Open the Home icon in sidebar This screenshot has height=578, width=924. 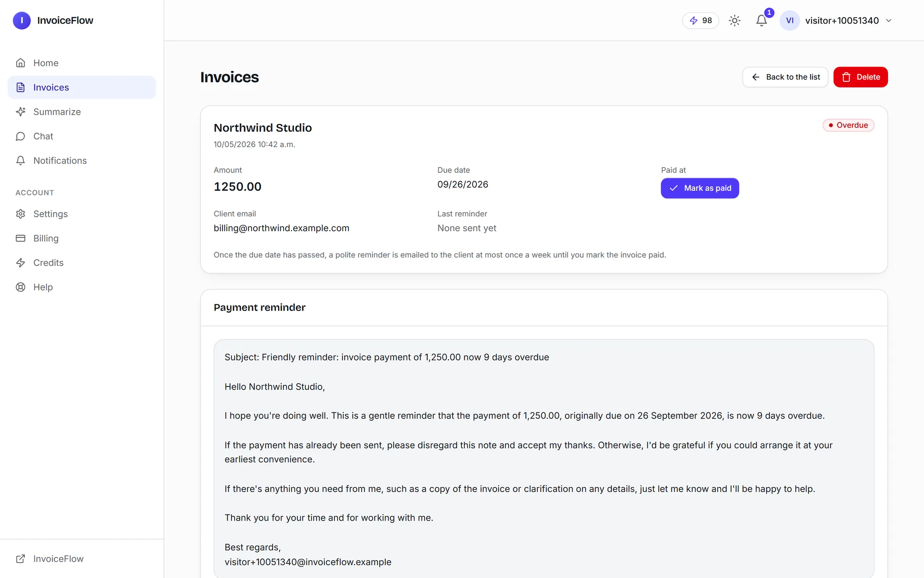coord(20,63)
